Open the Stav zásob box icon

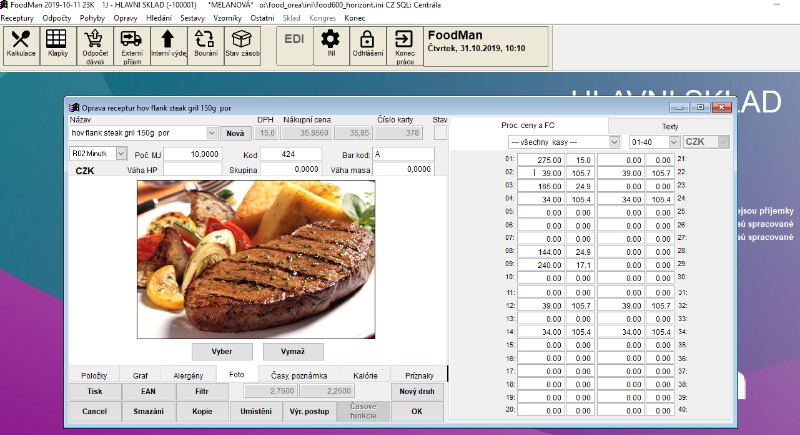pos(242,46)
